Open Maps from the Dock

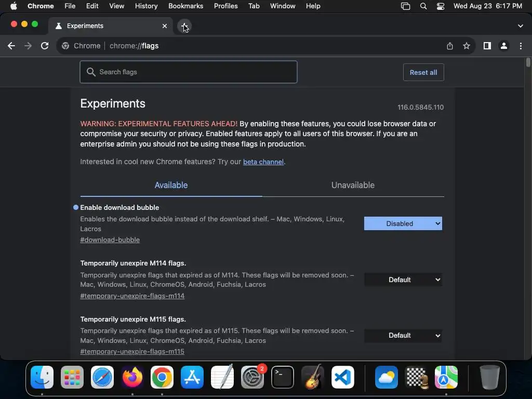(446, 377)
